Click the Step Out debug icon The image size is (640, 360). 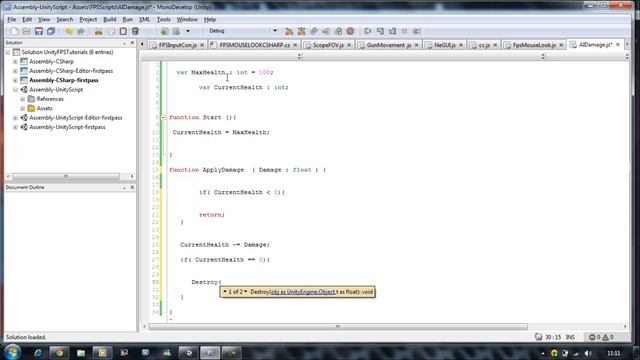click(x=392, y=31)
